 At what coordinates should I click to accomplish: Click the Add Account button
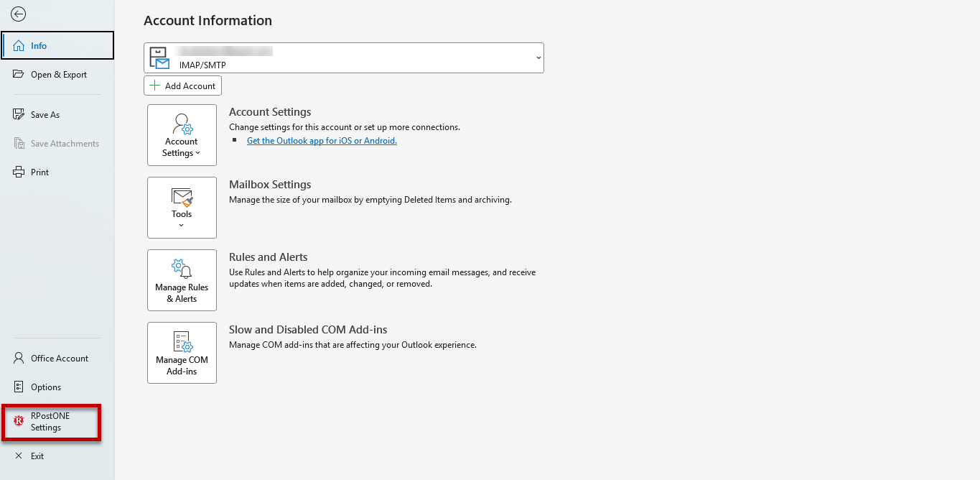(182, 86)
